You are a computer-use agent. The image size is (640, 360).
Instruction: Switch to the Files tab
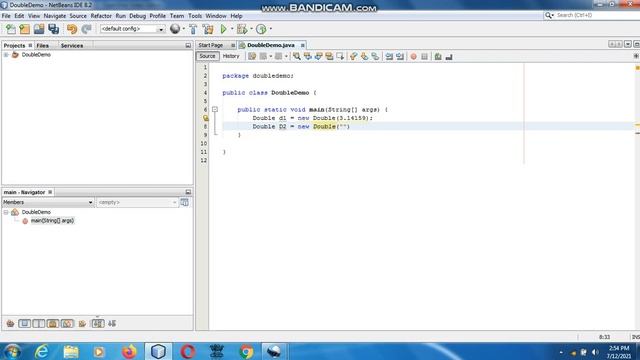[x=42, y=46]
